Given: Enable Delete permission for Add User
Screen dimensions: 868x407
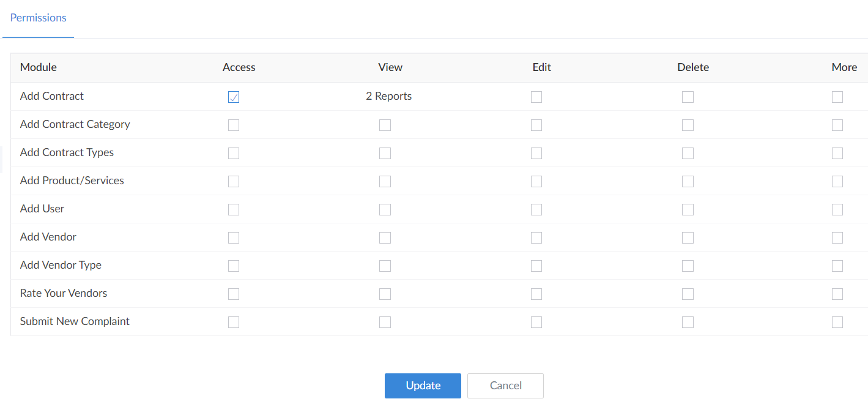Looking at the screenshot, I should tap(688, 209).
